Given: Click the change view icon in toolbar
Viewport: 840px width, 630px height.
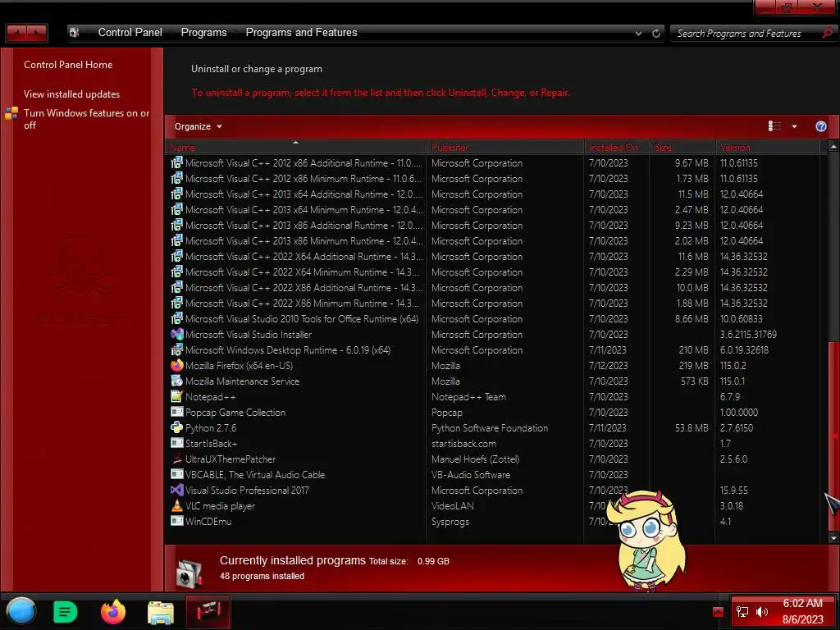Looking at the screenshot, I should [x=774, y=126].
